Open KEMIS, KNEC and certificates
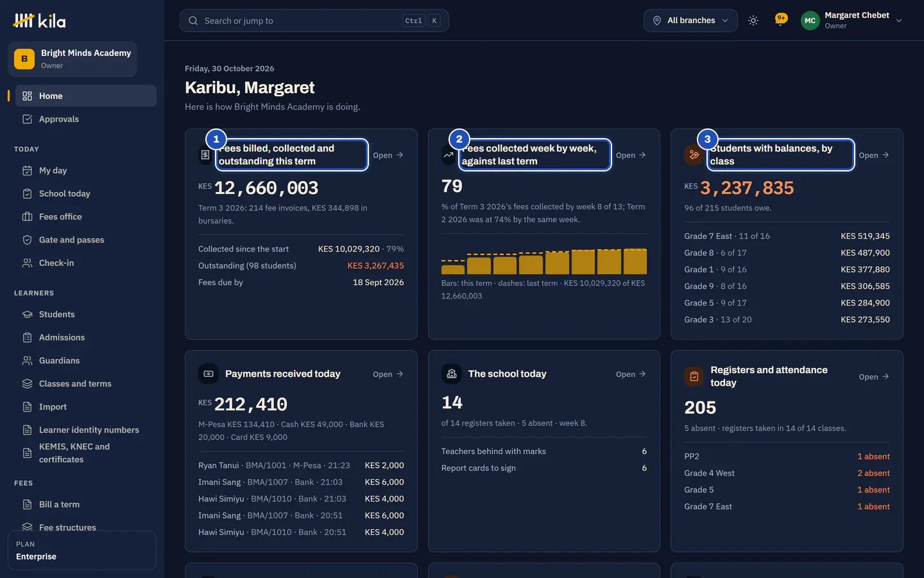The image size is (924, 578). pyautogui.click(x=86, y=453)
